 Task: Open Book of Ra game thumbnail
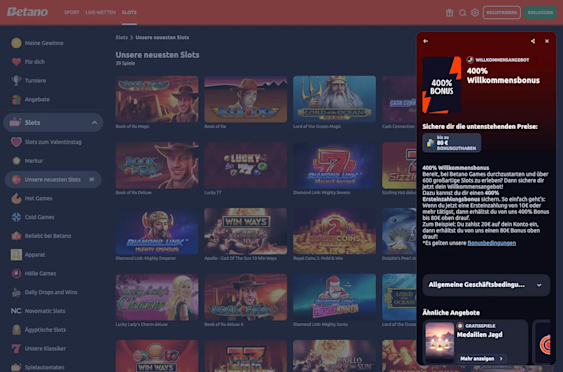click(246, 99)
